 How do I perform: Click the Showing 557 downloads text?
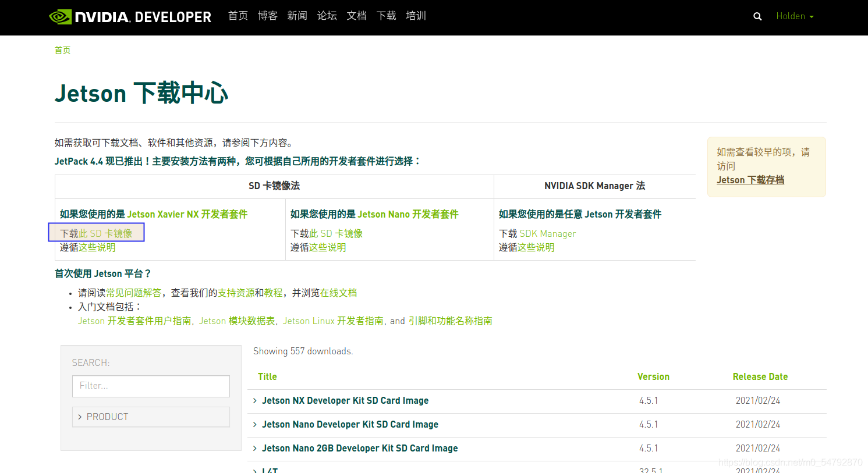(303, 351)
